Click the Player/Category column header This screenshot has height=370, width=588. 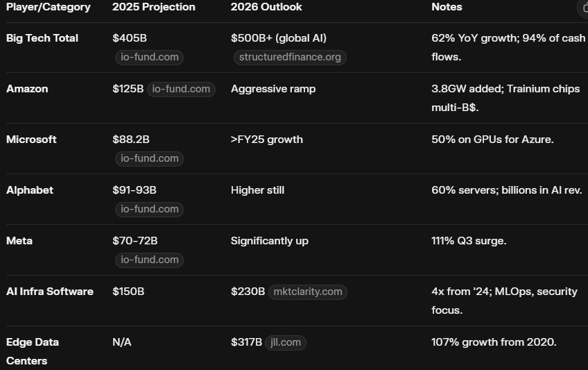click(49, 7)
